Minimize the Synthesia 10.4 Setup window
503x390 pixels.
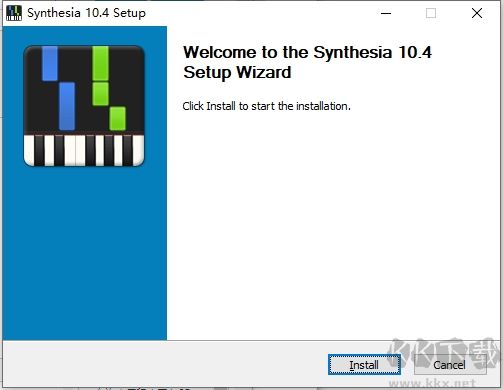[x=386, y=13]
